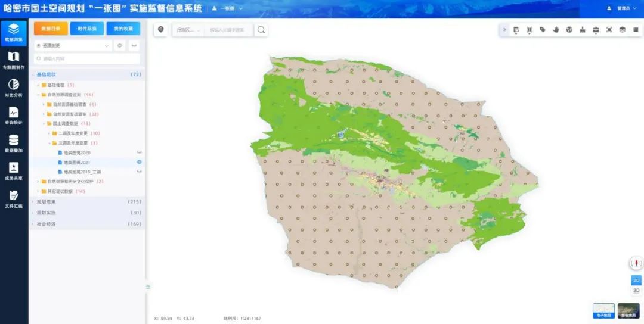The height and width of the screenshot is (324, 644).
Task: Open the 专题图制作 sidebar module
Action: tap(14, 60)
